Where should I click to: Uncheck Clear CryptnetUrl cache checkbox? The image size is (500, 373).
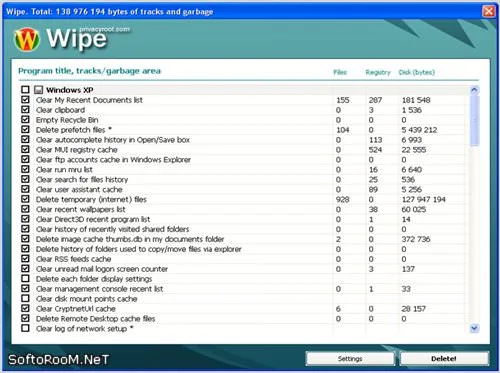(25, 308)
